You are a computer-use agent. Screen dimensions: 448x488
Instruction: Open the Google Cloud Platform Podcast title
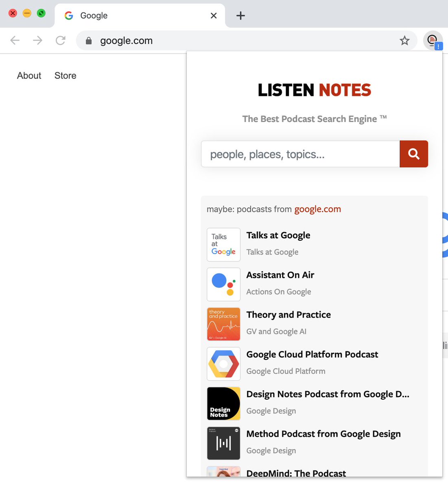(312, 354)
